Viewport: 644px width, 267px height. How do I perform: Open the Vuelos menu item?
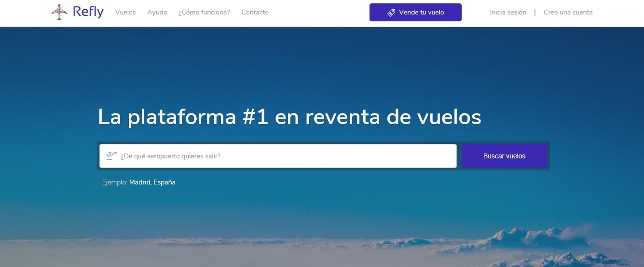point(125,12)
